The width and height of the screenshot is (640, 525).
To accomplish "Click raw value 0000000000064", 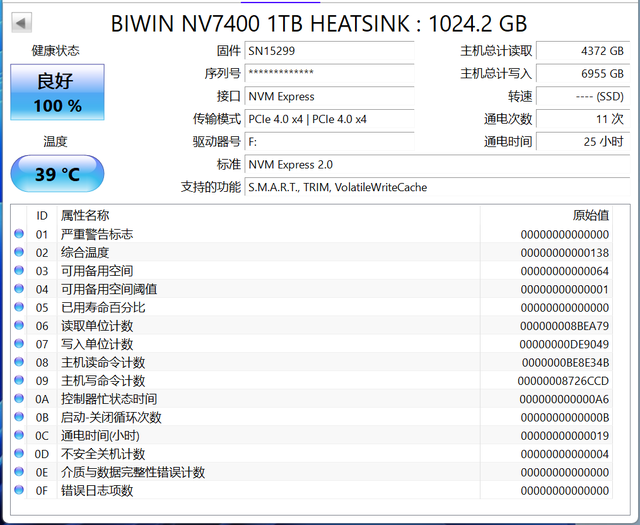I will click(564, 271).
